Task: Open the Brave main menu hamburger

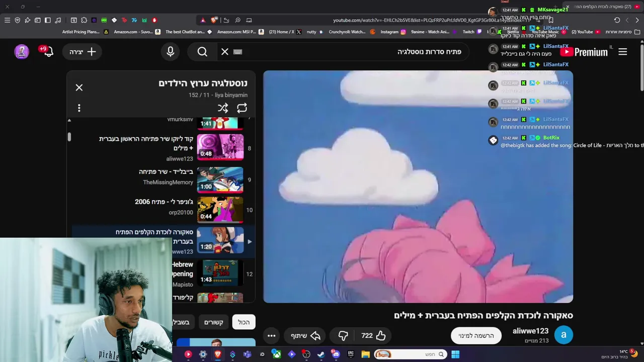Action: (x=7, y=20)
